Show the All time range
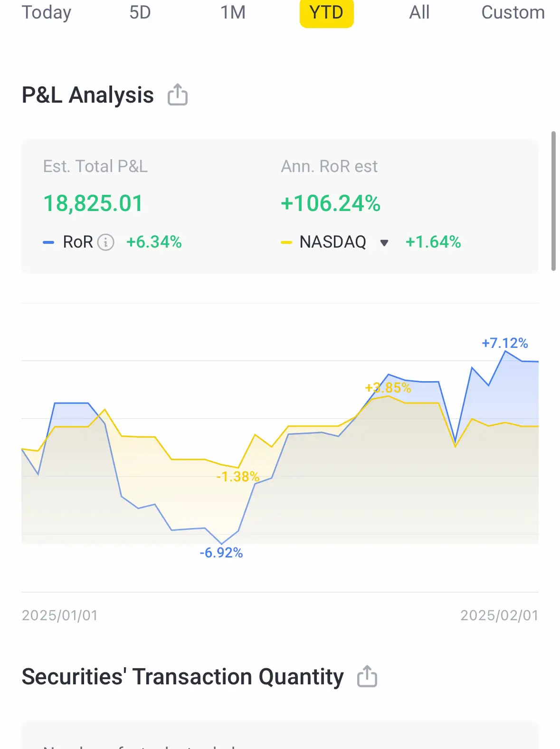 [419, 12]
